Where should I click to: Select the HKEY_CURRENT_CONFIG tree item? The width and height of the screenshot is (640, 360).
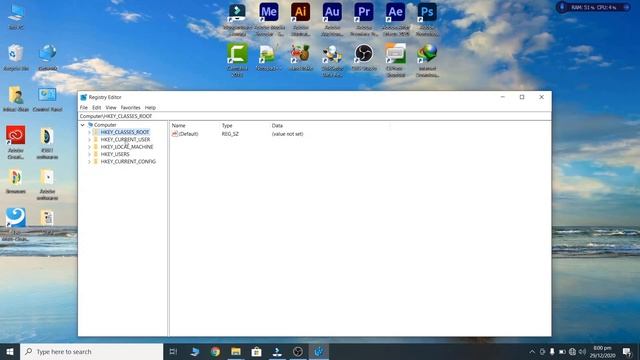[128, 162]
